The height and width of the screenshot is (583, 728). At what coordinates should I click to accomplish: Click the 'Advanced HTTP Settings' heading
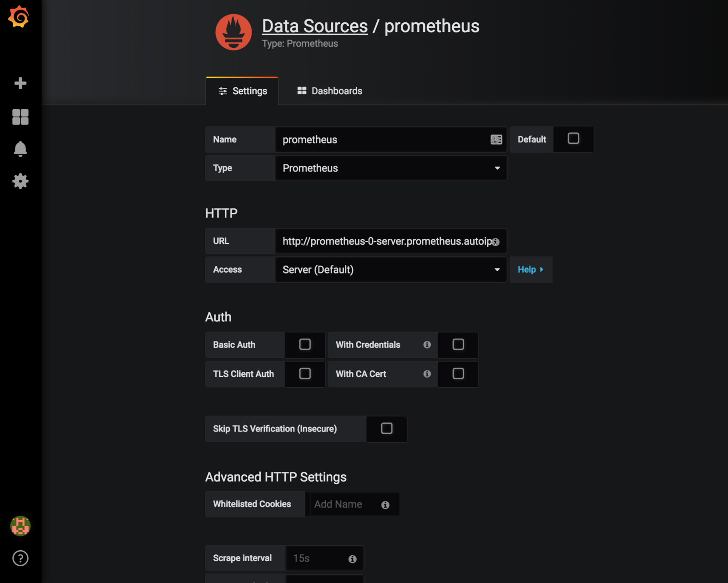[276, 477]
